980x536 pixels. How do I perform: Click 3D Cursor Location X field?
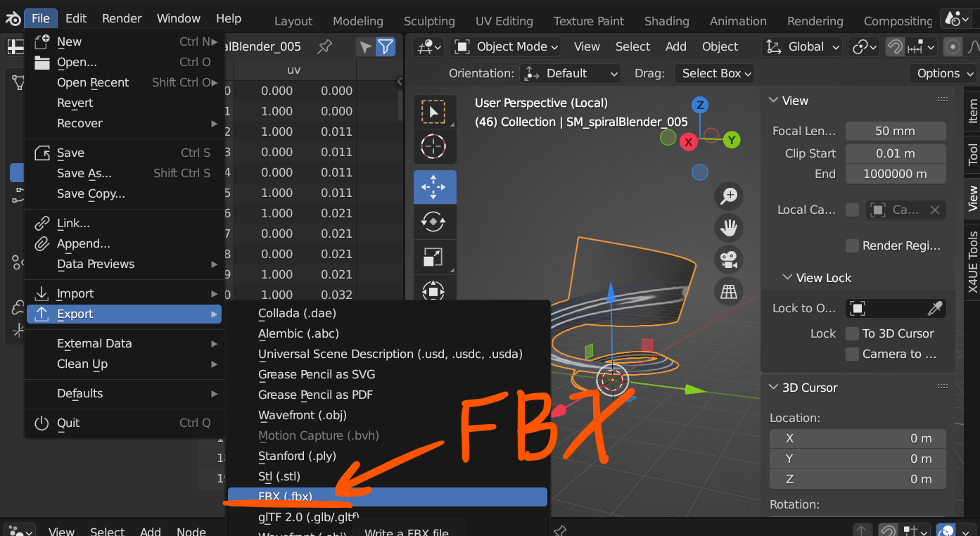858,438
